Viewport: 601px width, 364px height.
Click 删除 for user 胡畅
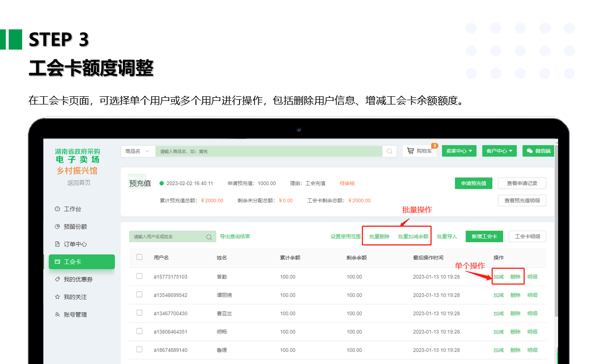pos(515,332)
